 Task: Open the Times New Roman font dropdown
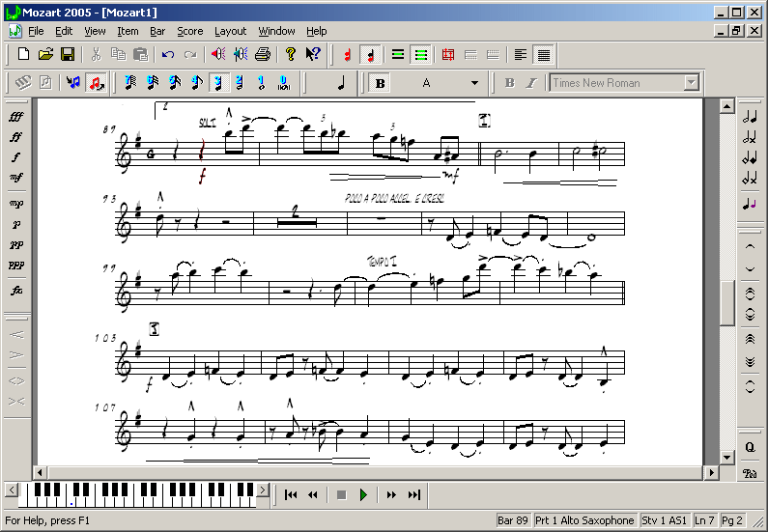click(x=691, y=83)
